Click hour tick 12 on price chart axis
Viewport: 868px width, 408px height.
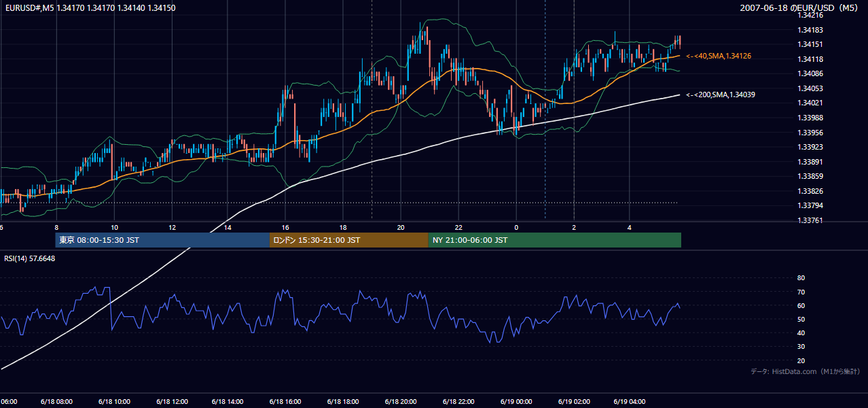pyautogui.click(x=172, y=227)
